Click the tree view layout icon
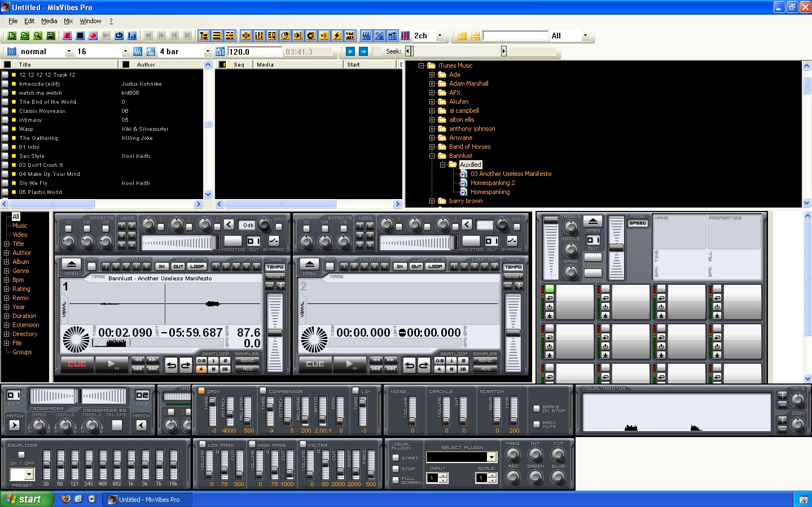The width and height of the screenshot is (812, 507). pos(204,36)
